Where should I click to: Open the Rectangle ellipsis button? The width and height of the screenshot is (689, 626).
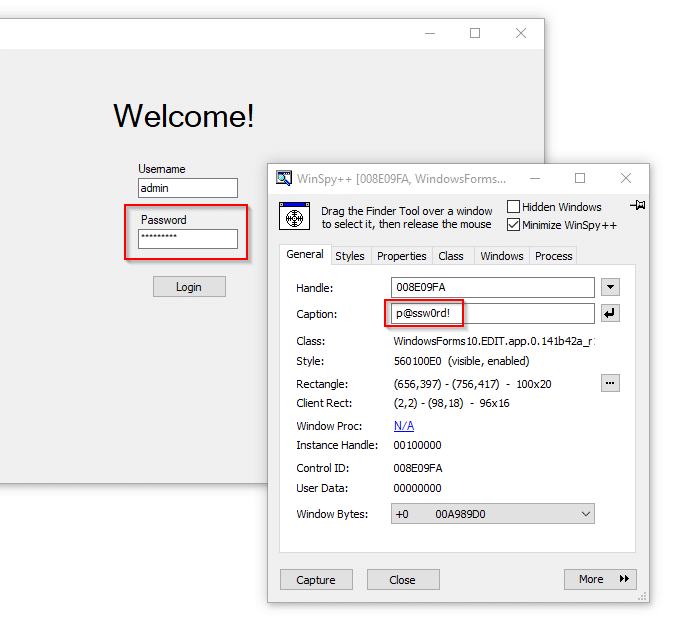point(610,383)
